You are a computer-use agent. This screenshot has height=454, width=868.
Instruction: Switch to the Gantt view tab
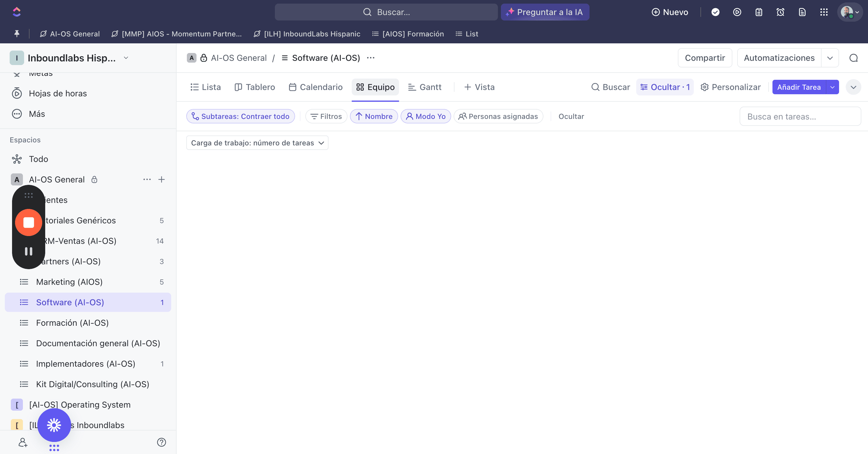coord(425,87)
